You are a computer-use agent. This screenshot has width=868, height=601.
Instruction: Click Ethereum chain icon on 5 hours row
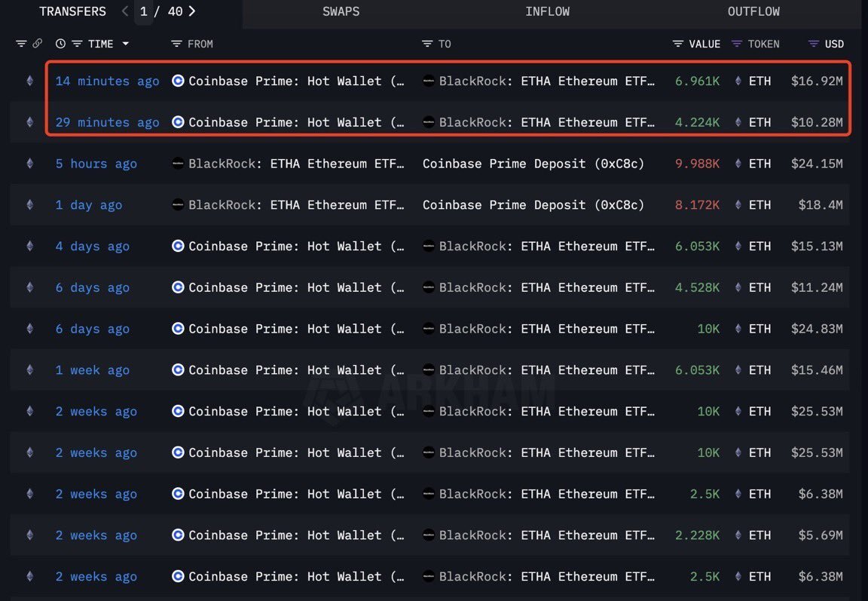[x=30, y=164]
